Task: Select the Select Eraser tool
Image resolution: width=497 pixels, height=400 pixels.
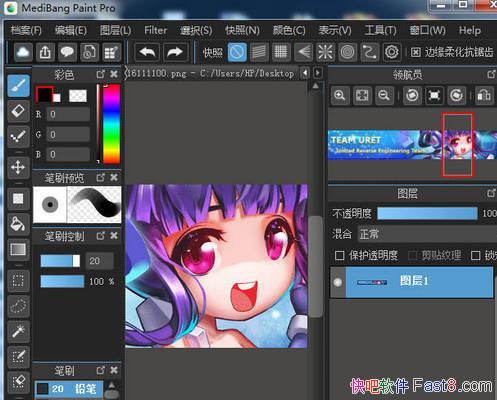Action: (x=18, y=382)
